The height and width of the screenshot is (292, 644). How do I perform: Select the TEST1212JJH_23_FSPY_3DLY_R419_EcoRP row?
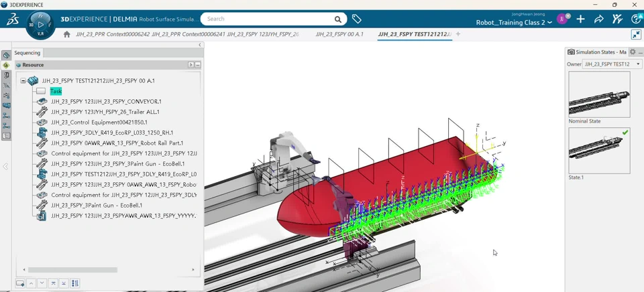pyautogui.click(x=123, y=174)
